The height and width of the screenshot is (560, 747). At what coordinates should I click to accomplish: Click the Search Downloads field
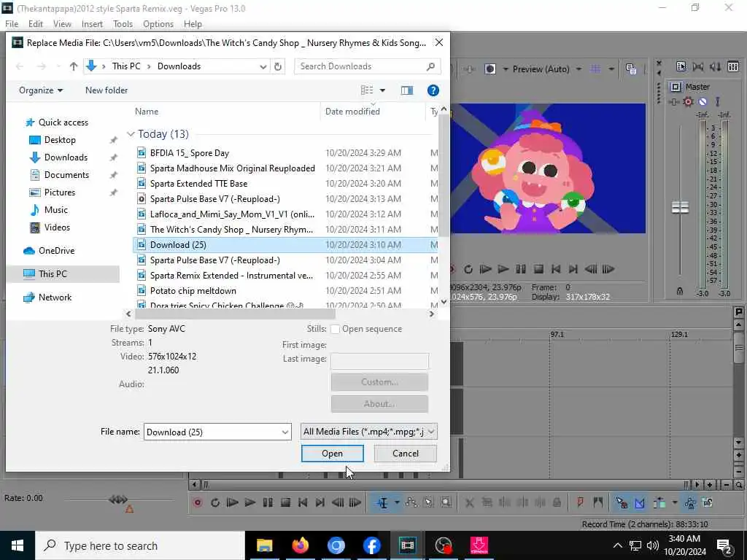(x=368, y=66)
